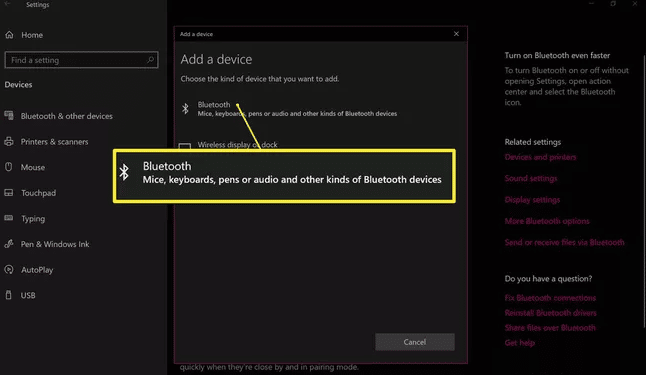Screen dimensions: 646x375
Task: Open Display settings link
Action: pos(532,200)
